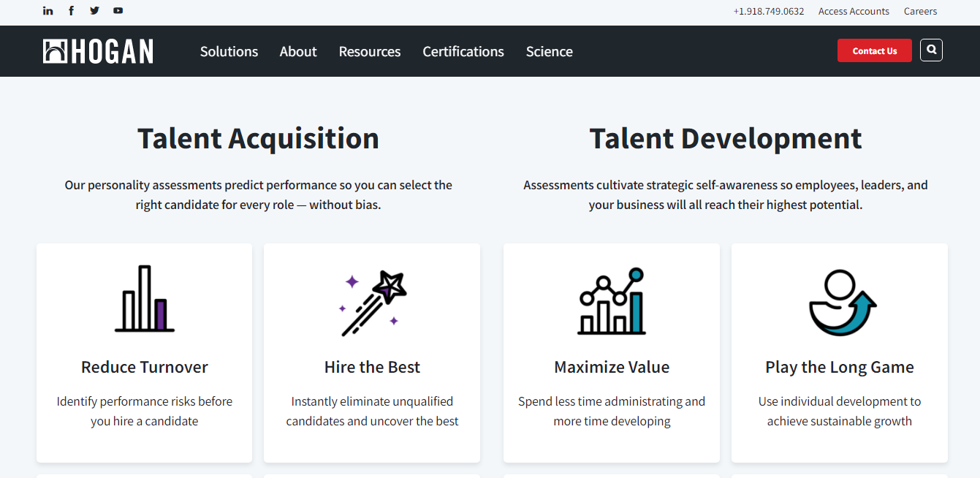Click the Hogan logo

coord(98,51)
